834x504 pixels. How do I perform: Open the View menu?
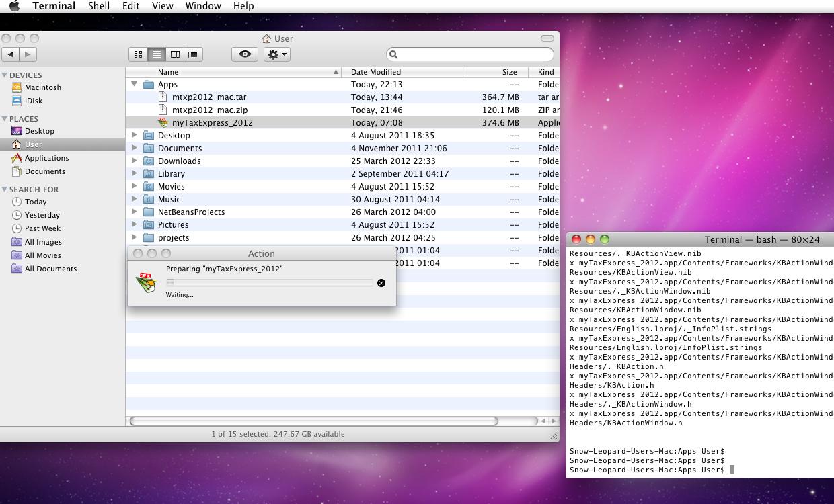pyautogui.click(x=162, y=6)
